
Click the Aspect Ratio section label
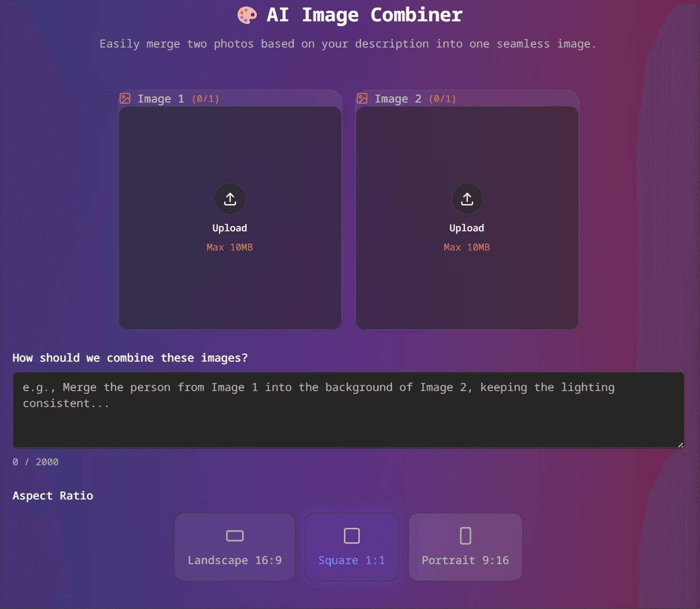(53, 495)
